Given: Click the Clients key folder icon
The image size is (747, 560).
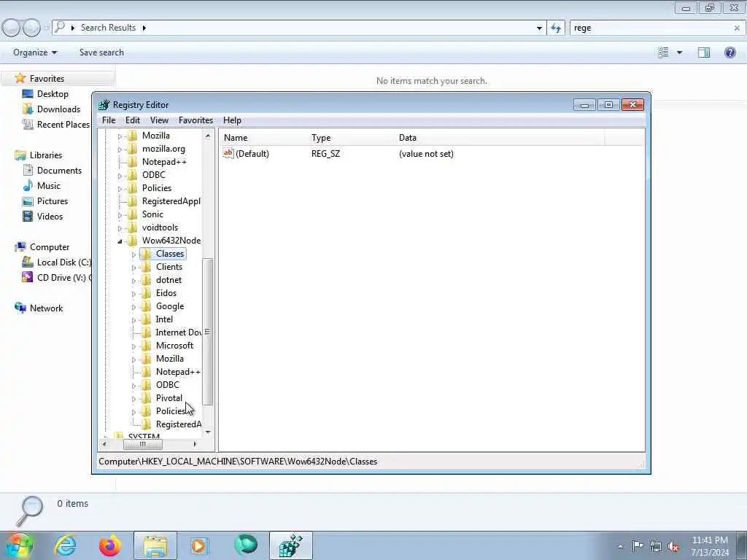Looking at the screenshot, I should pos(146,267).
